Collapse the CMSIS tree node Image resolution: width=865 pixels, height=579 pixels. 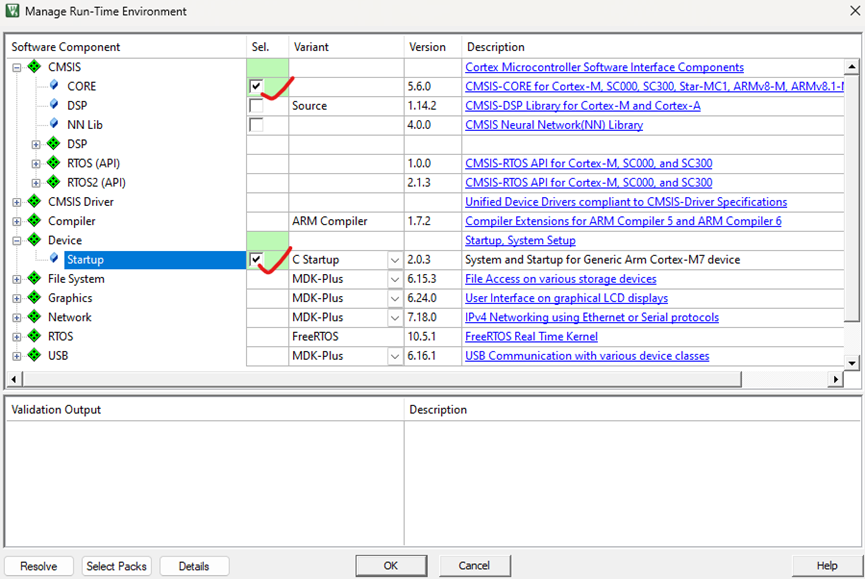click(x=17, y=67)
